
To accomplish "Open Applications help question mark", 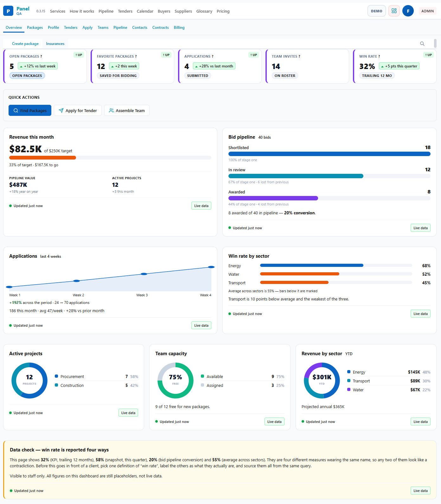I will pos(213,56).
